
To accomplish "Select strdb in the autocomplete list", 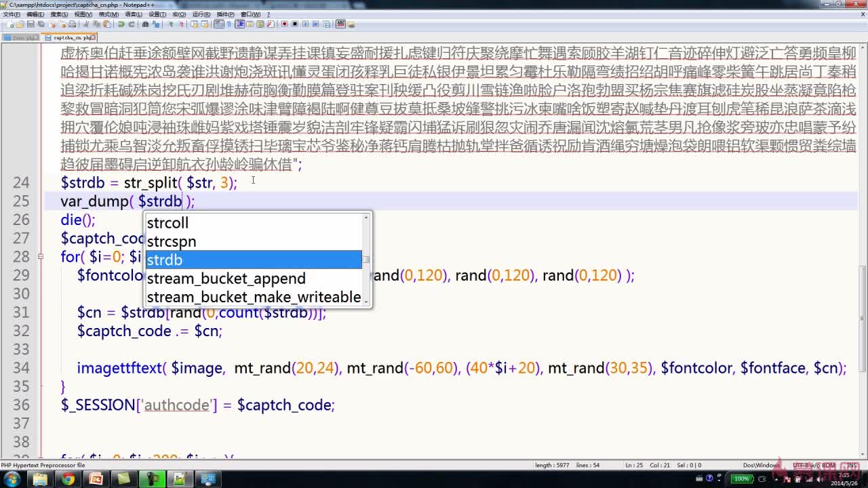I will point(254,260).
